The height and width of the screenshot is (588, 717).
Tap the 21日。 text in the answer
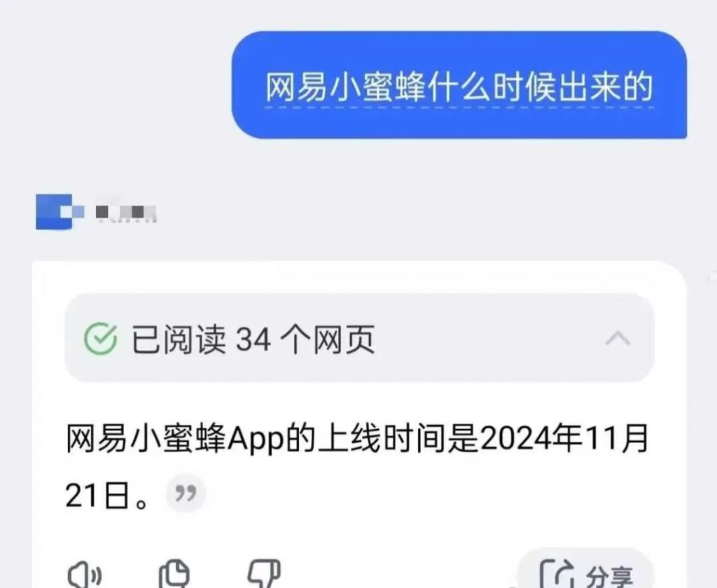107,496
